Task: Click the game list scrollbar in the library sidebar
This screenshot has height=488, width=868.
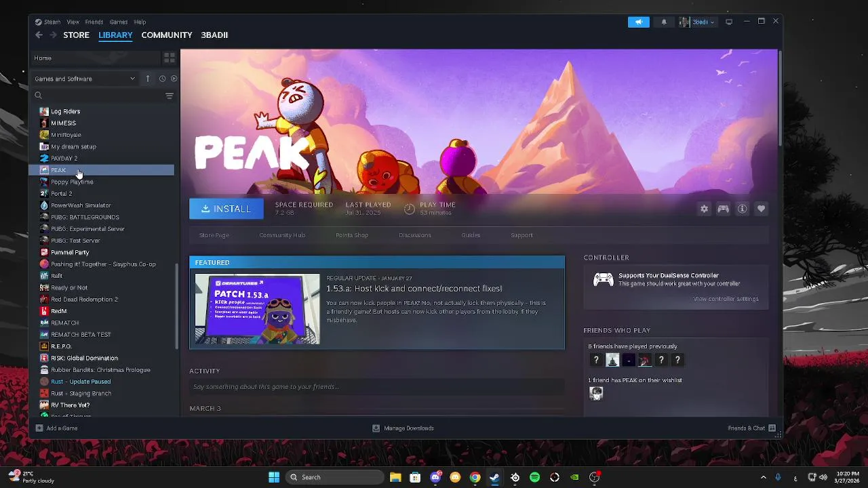Action: (177, 305)
